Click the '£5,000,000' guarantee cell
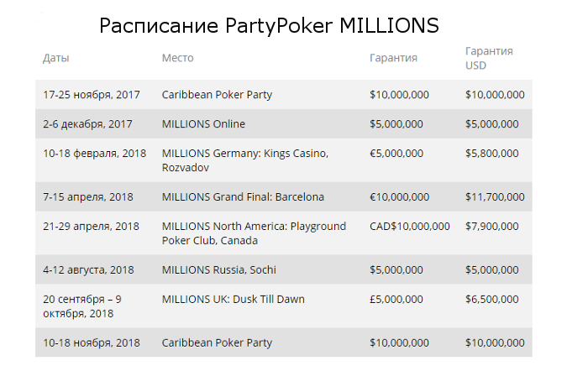The width and height of the screenshot is (588, 366). pyautogui.click(x=396, y=299)
